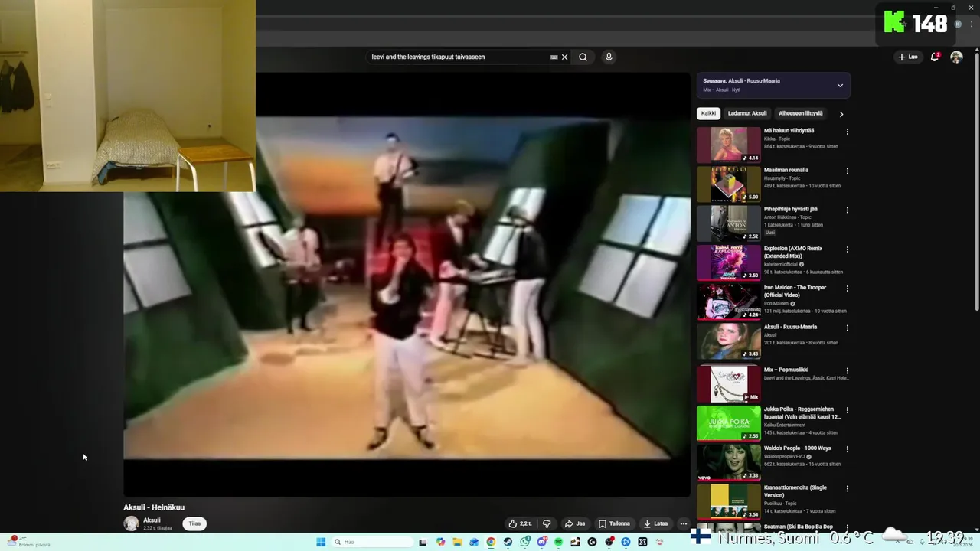980x551 pixels.
Task: Open YouTube notifications bell
Action: 935,57
